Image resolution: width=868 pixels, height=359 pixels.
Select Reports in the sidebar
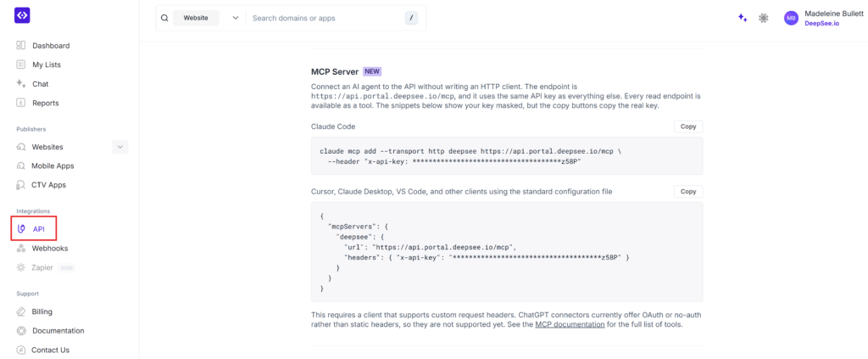coord(46,103)
